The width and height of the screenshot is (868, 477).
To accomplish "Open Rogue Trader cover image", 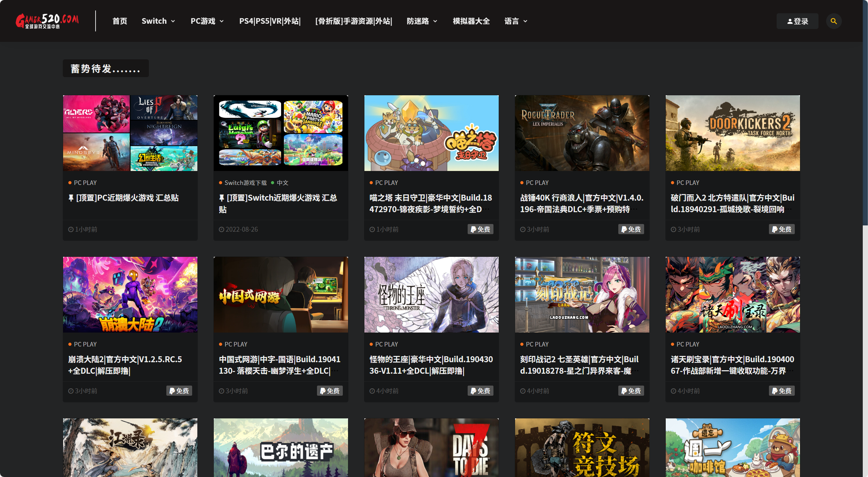I will 582,133.
